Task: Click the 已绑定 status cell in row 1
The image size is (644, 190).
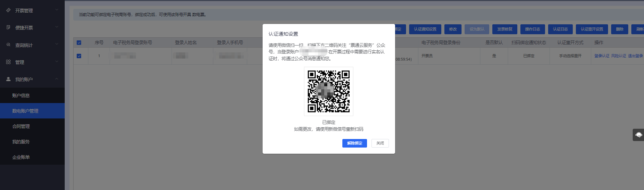Action: (x=529, y=56)
